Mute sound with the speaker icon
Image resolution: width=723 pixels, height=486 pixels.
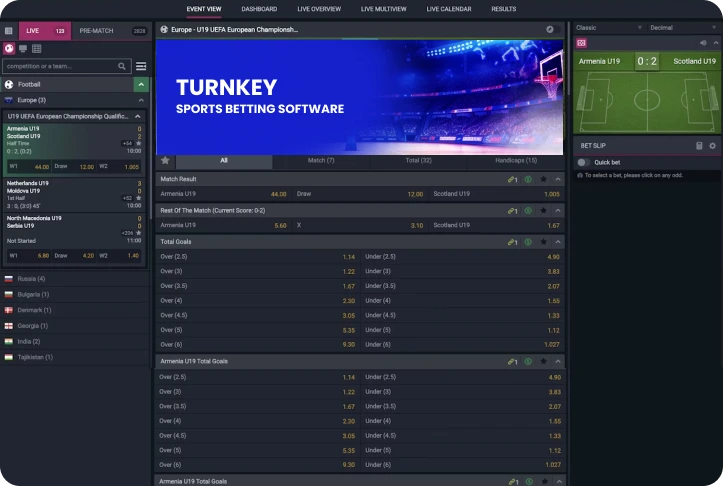click(x=703, y=43)
